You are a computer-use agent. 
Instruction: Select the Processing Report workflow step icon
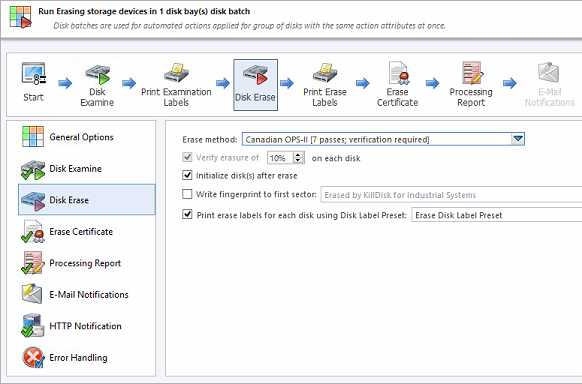point(471,73)
